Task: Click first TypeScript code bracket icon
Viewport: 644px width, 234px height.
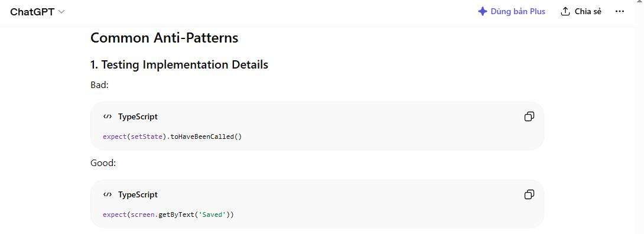Action: point(108,116)
